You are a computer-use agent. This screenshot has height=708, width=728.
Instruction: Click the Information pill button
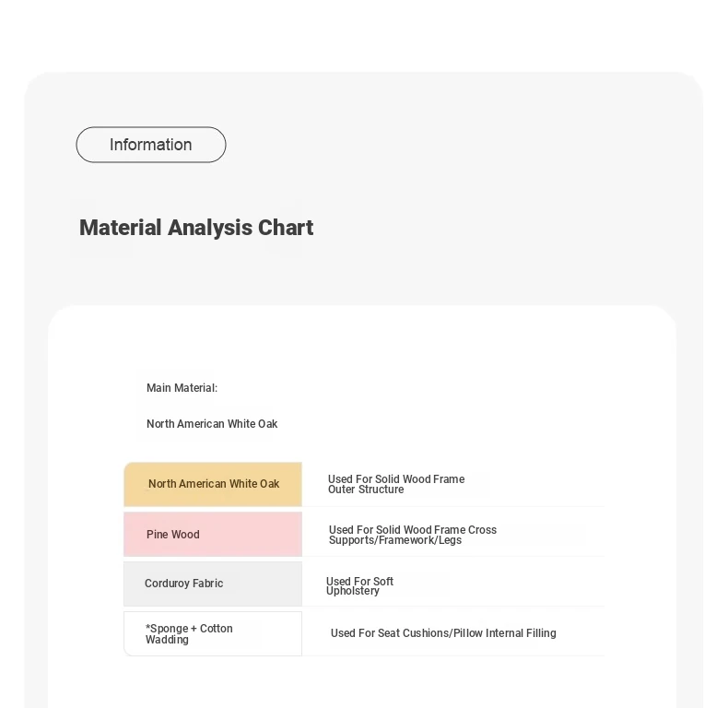pos(151,145)
